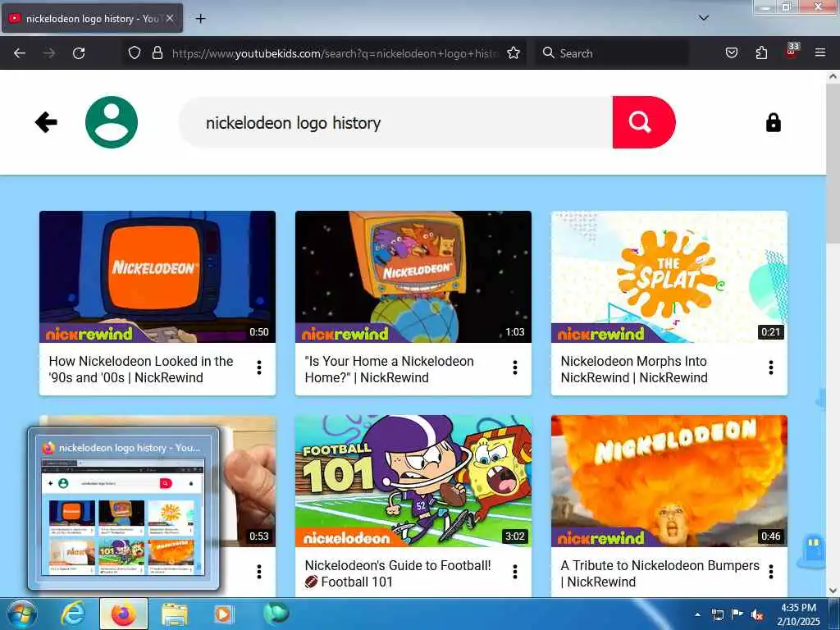This screenshot has height=630, width=840.
Task: Open the Extensions puzzle piece icon
Action: click(761, 52)
